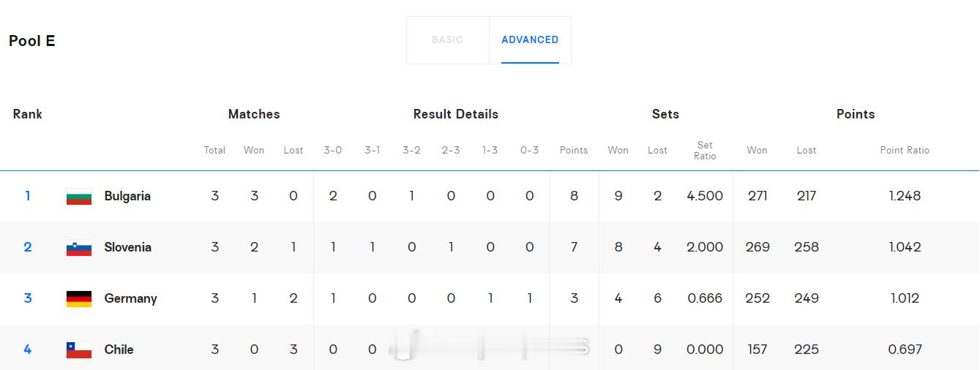Click the Point Ratio column header
980x370 pixels.
tap(905, 150)
